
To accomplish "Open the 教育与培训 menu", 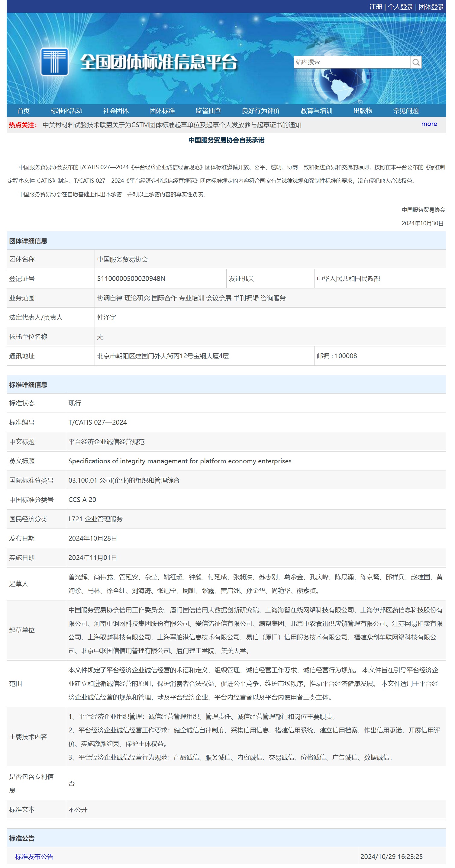I will (x=317, y=111).
